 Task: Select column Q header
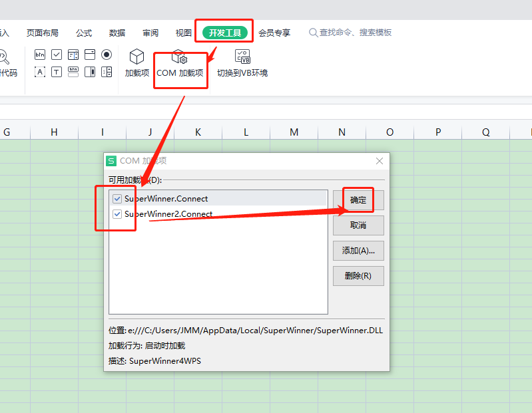pos(486,132)
